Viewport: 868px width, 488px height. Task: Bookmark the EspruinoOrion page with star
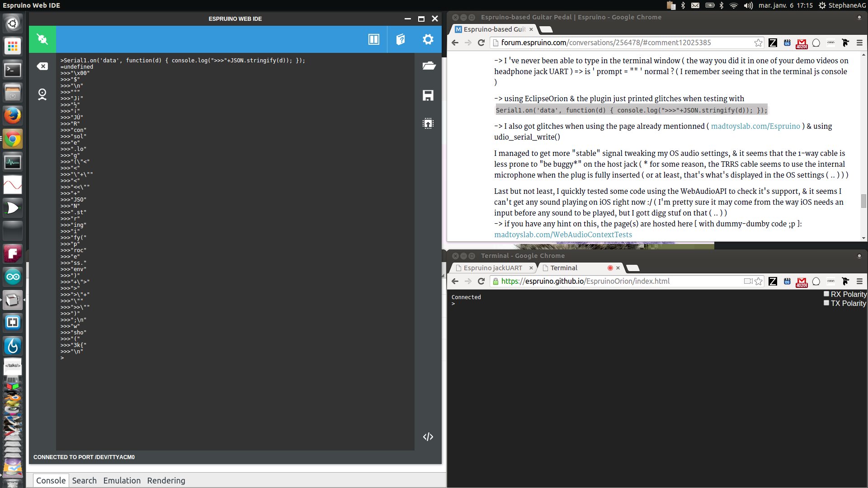758,281
